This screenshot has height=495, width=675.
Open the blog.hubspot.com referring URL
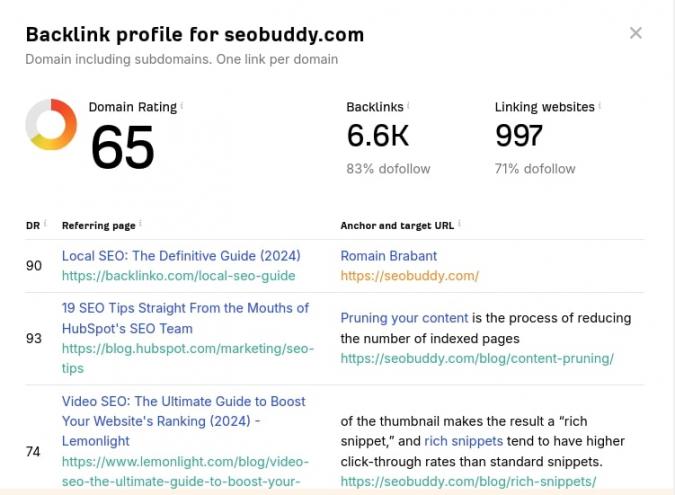pyautogui.click(x=187, y=349)
